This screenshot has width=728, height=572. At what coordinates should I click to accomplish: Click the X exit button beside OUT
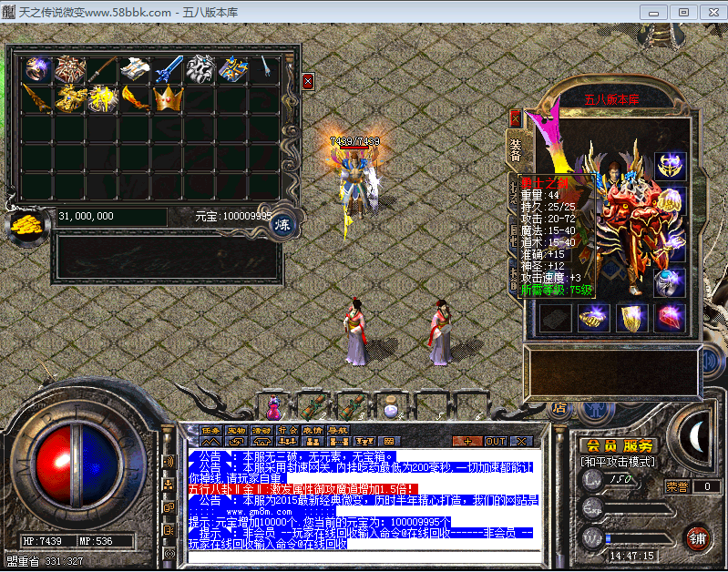click(x=521, y=442)
